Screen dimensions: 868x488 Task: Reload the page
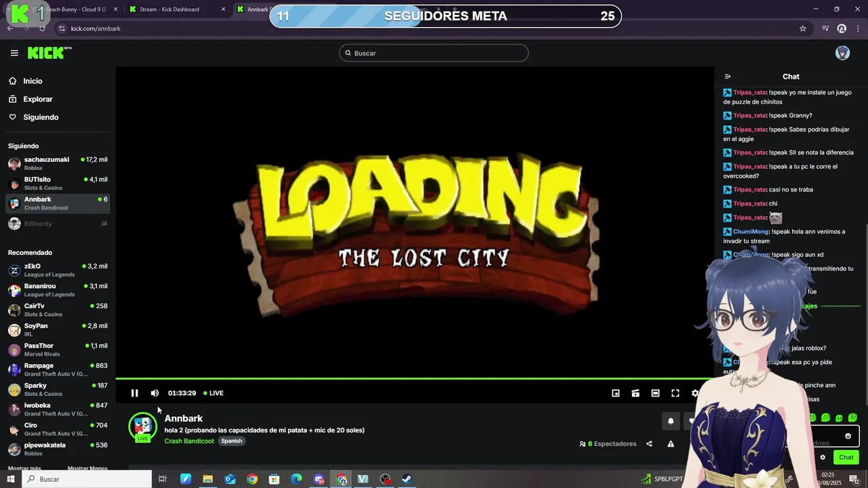(42, 28)
